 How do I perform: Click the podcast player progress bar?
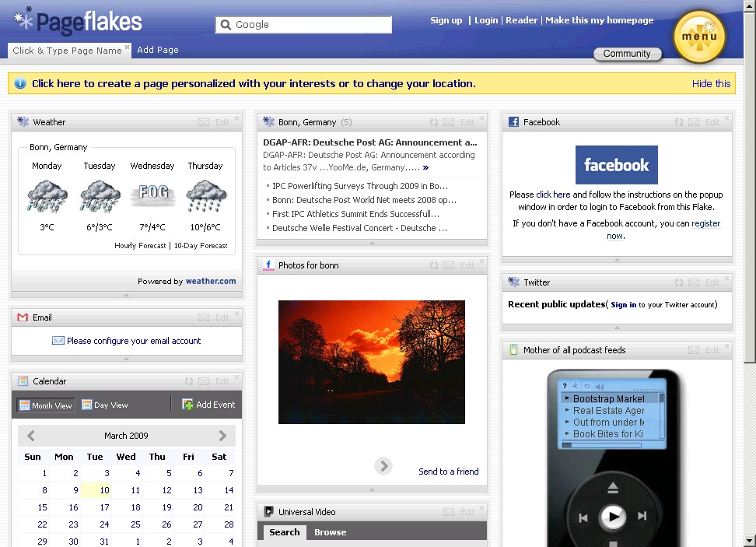pos(602,445)
